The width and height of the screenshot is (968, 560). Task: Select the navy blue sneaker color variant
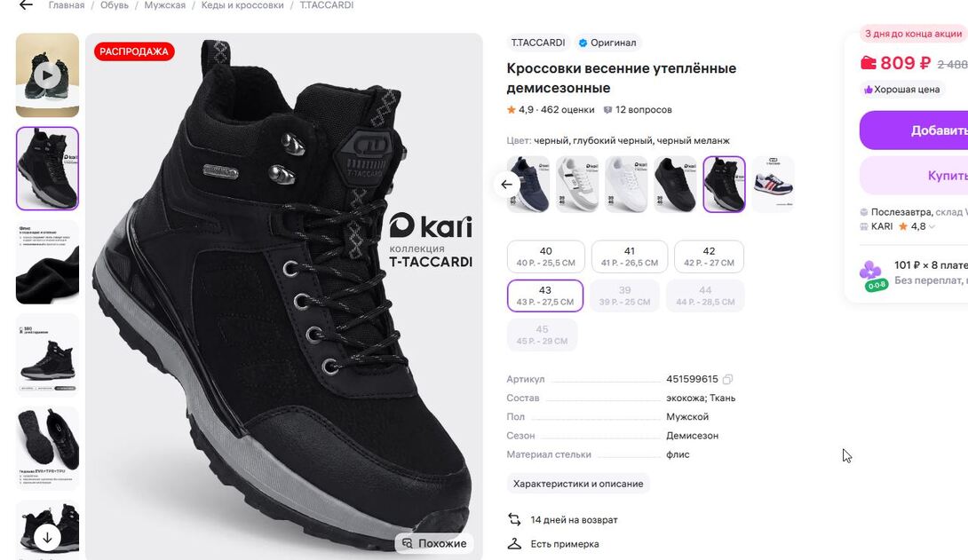[528, 184]
